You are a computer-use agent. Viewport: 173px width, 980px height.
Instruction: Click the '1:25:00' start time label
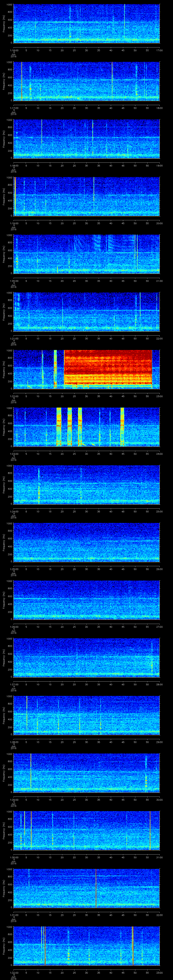pos(14,569)
